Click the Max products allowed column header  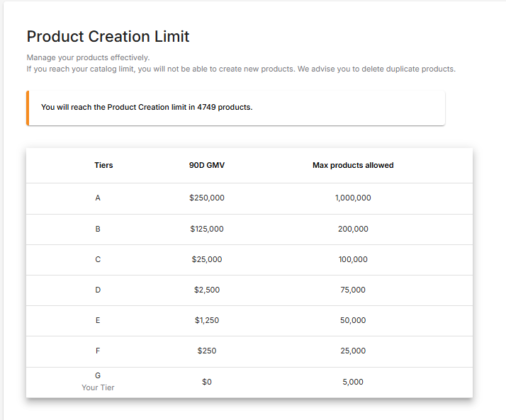(353, 165)
